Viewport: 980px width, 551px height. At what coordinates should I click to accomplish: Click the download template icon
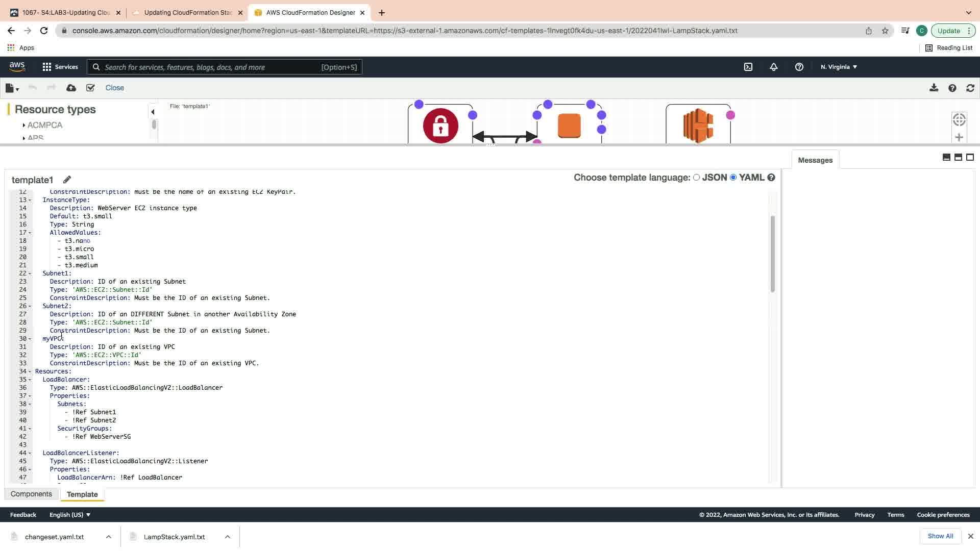(x=934, y=88)
